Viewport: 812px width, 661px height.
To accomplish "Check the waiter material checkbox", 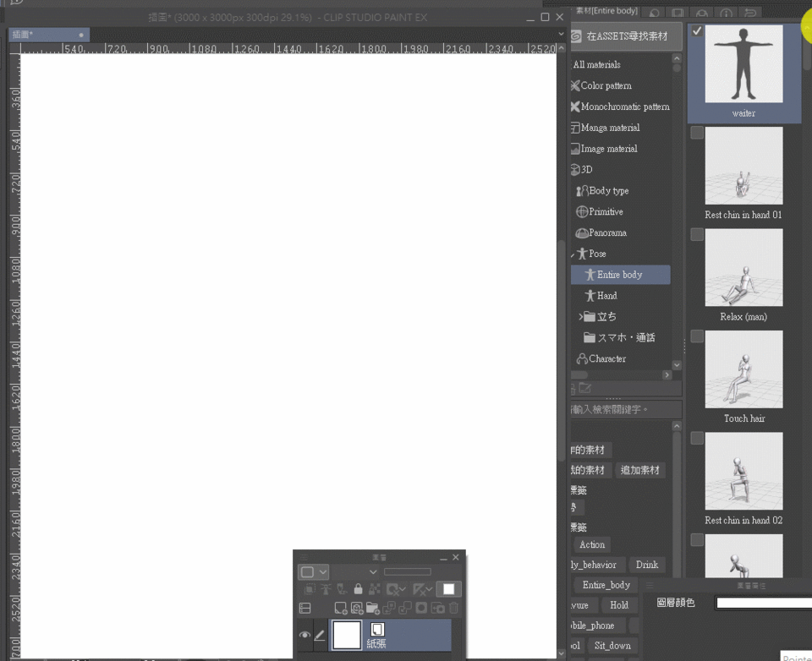I will (697, 30).
